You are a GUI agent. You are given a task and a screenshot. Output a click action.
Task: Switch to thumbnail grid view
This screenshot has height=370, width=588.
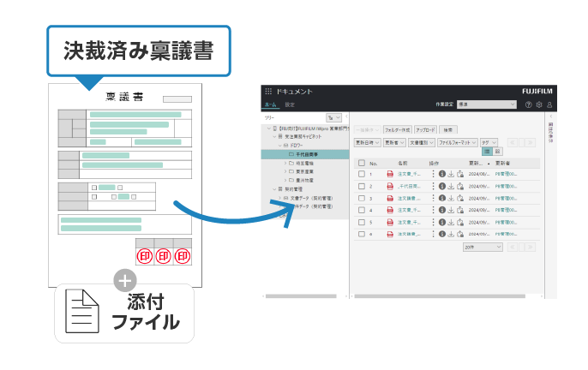click(x=497, y=152)
